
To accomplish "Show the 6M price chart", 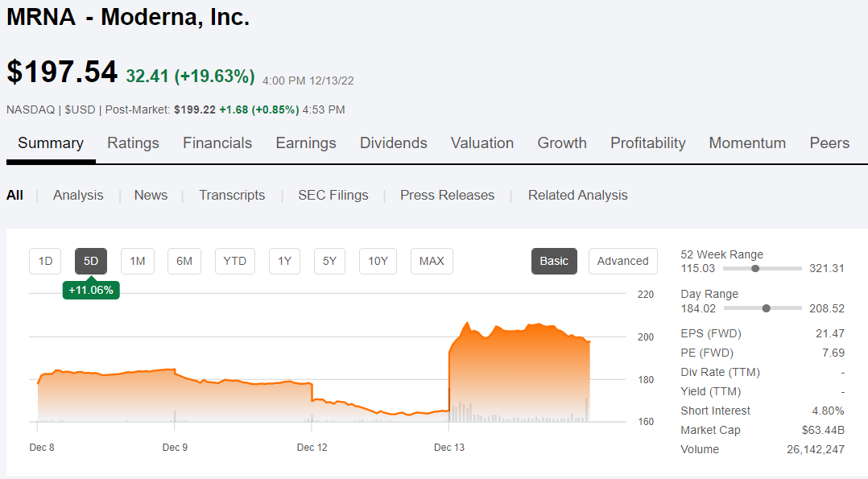I will (x=184, y=261).
